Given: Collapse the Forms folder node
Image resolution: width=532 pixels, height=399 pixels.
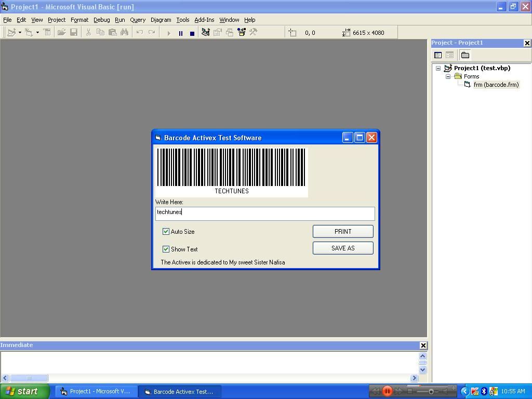Looking at the screenshot, I should pos(448,76).
